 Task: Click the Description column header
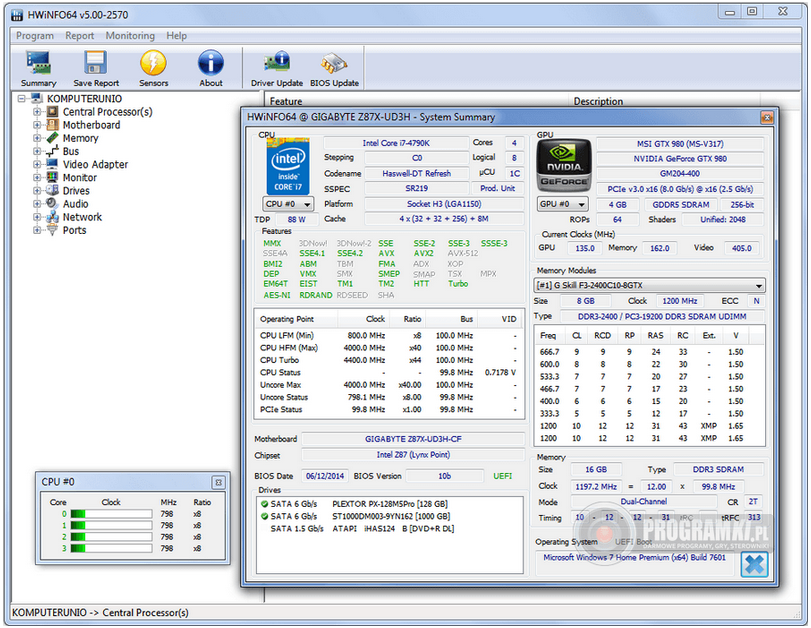(x=665, y=101)
